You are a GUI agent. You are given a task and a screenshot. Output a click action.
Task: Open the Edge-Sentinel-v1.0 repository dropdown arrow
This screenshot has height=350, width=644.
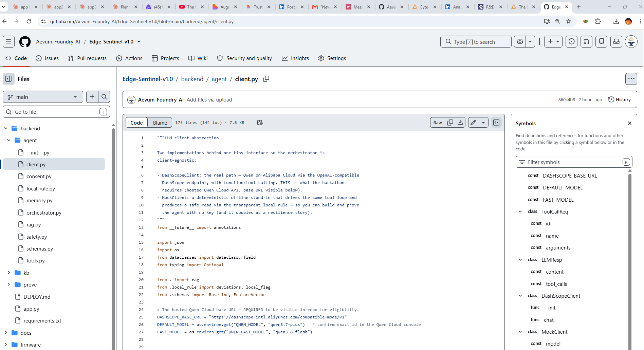(139, 42)
